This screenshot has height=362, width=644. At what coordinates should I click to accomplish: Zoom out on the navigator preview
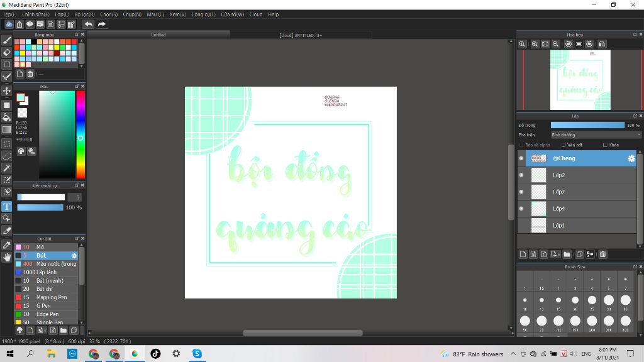click(556, 44)
